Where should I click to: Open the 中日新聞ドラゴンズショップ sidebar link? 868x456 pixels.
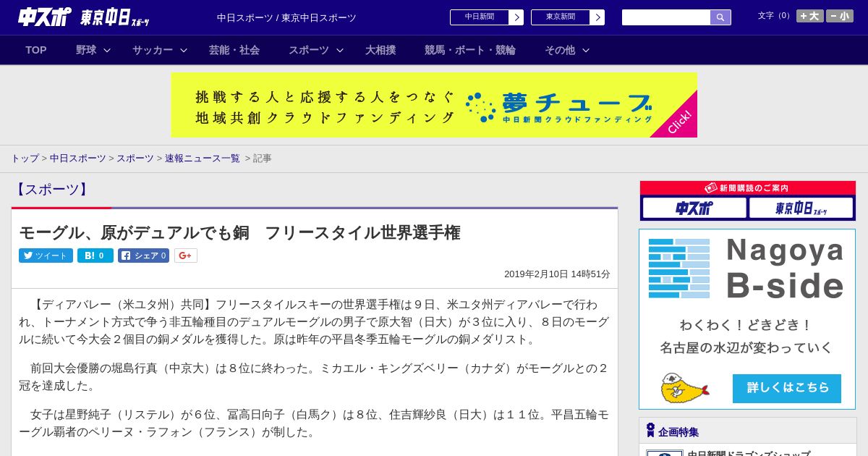coord(748,453)
